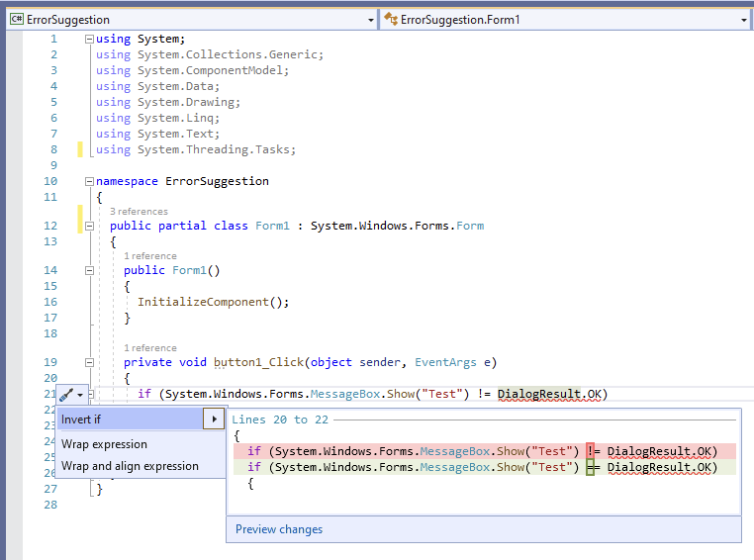Click the 'Lines 20 to 22' preview header
The height and width of the screenshot is (560, 754).
point(280,420)
